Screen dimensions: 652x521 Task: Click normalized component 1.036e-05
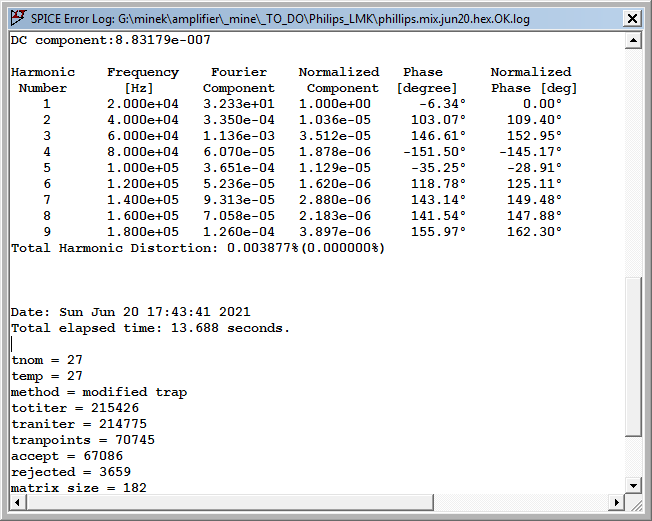point(335,120)
